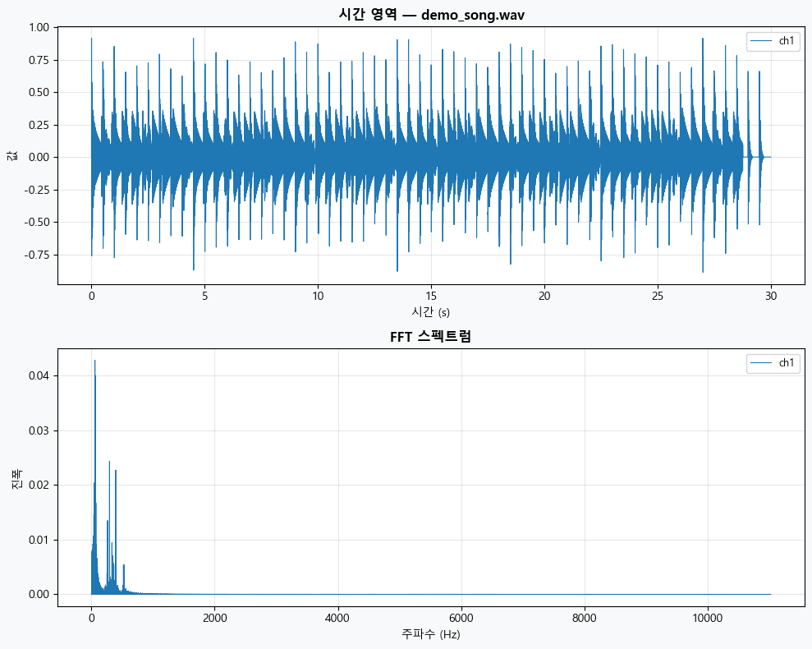The image size is (812, 649).
Task: Click the -0.75 y-axis tick label
Action: (x=37, y=255)
